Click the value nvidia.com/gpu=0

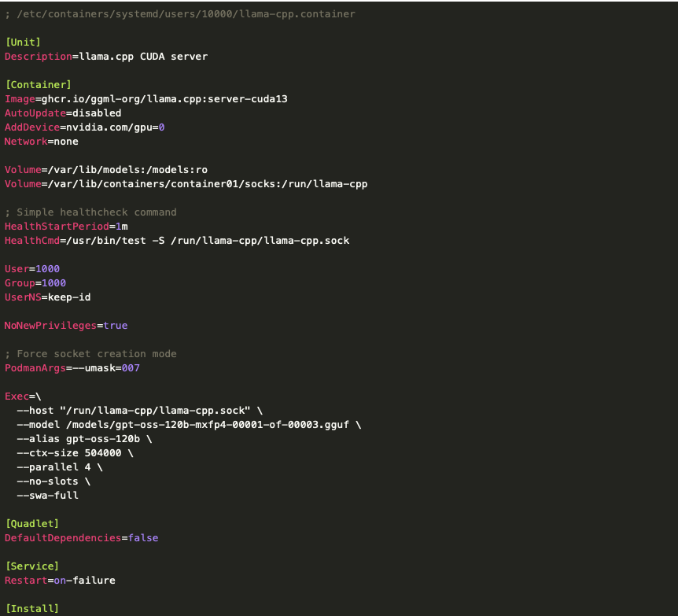[x=115, y=127]
